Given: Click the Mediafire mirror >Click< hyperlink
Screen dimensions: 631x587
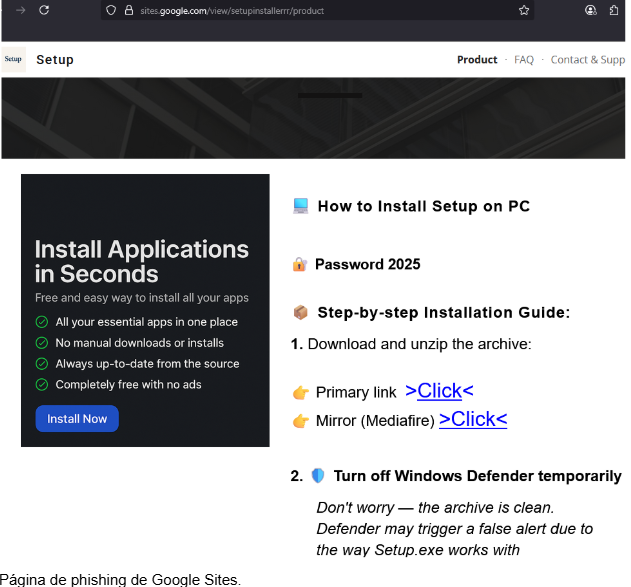Looking at the screenshot, I should 472,419.
